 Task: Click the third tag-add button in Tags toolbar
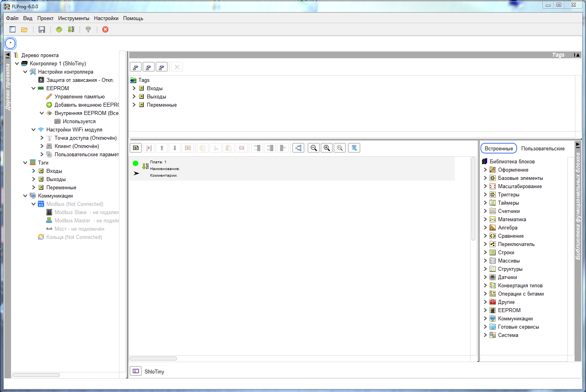161,67
